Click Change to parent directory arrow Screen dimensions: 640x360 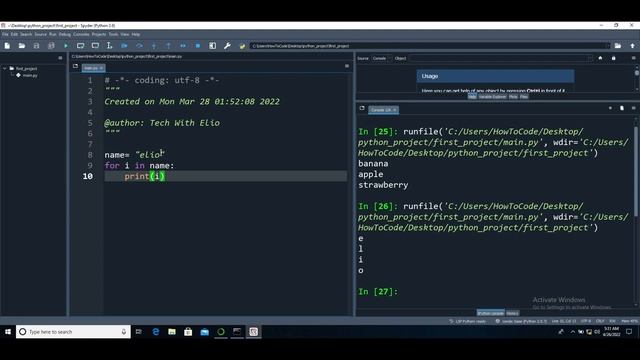tap(632, 46)
